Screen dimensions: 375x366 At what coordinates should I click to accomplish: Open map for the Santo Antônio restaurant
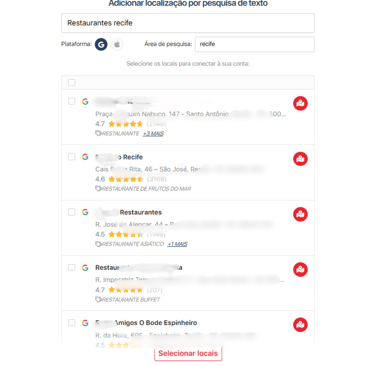(x=300, y=103)
